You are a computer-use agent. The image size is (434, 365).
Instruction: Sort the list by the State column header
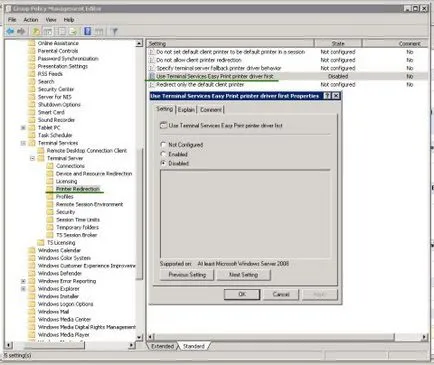pos(338,43)
